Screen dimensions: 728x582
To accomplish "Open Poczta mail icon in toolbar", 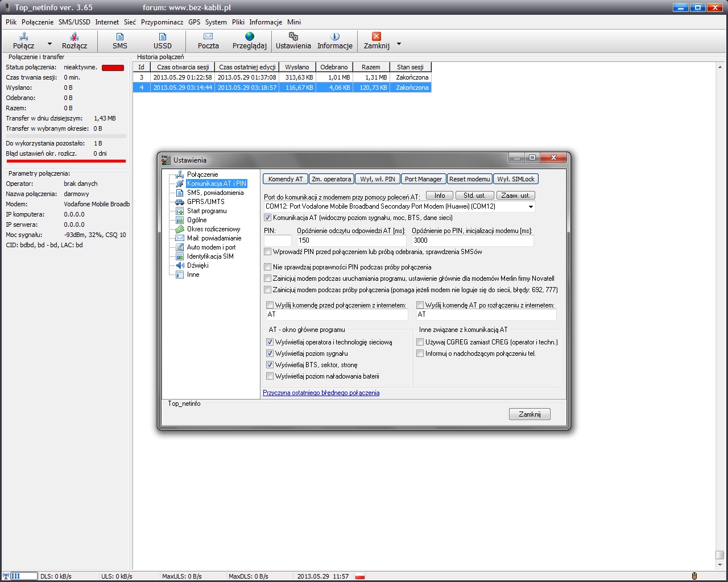I will coord(208,37).
